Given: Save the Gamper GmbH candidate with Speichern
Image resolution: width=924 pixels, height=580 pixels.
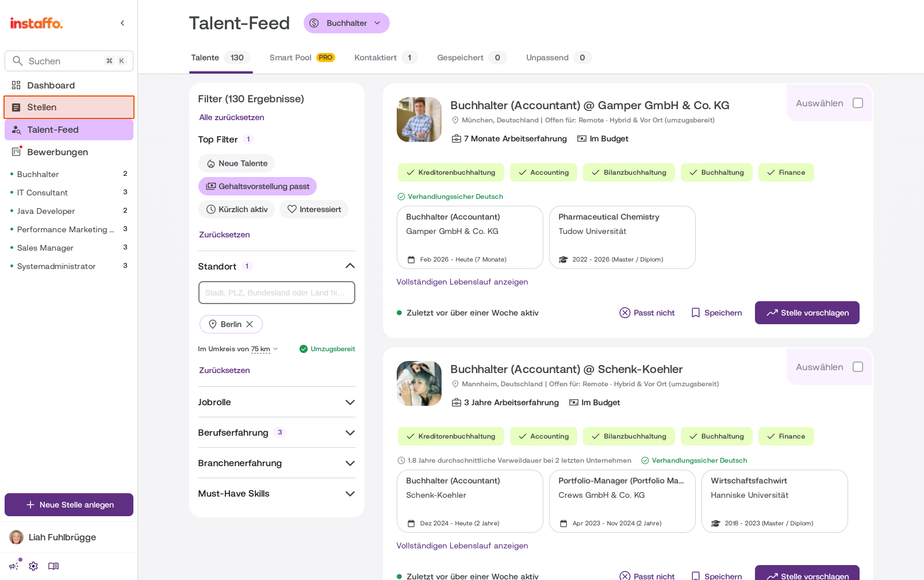Looking at the screenshot, I should pos(716,313).
